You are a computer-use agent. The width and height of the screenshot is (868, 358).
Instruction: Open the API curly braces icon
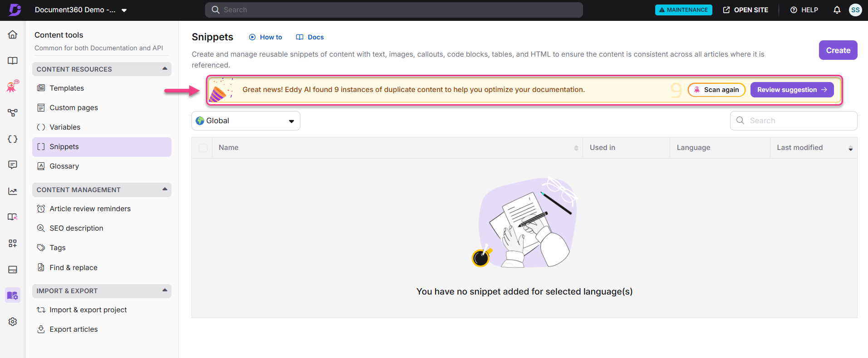pyautogui.click(x=13, y=139)
